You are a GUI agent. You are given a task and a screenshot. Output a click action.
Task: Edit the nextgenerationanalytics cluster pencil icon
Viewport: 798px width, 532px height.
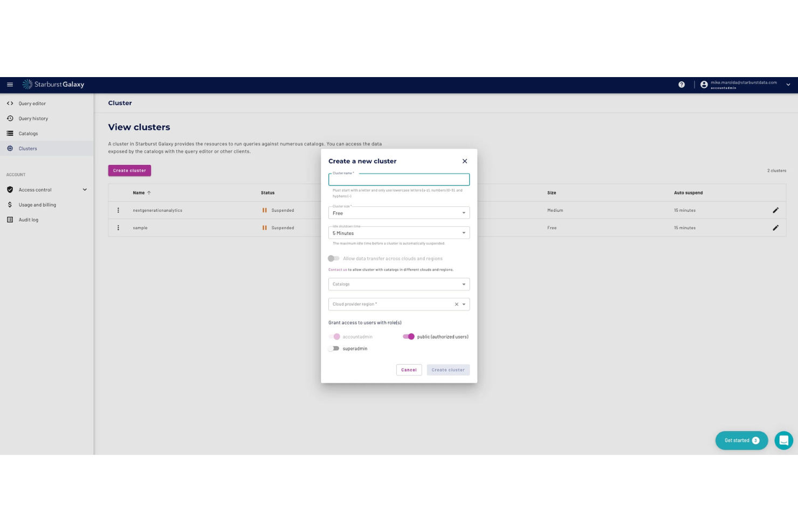[x=775, y=210]
